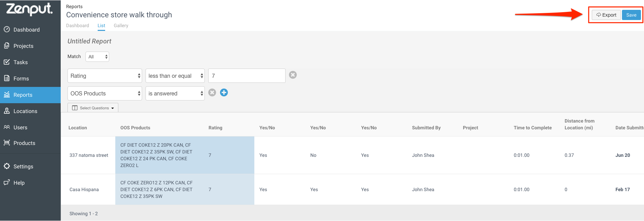Open the Dashboard sidebar icon
Screen dimensions: 644x221
tap(7, 30)
